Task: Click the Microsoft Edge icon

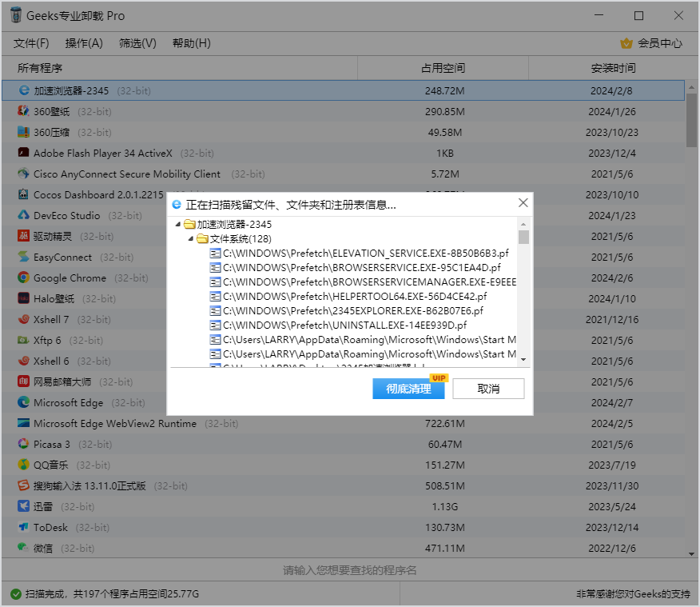Action: click(x=23, y=402)
